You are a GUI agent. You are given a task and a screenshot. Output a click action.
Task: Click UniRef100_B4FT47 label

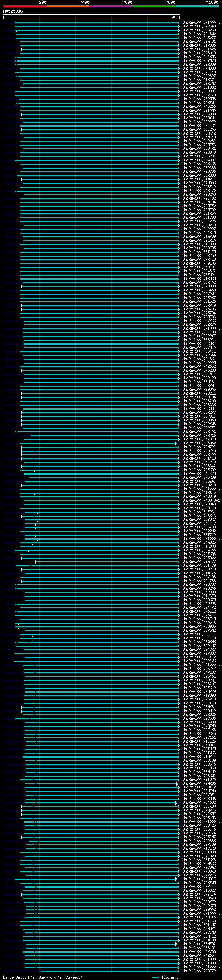[x=199, y=523]
